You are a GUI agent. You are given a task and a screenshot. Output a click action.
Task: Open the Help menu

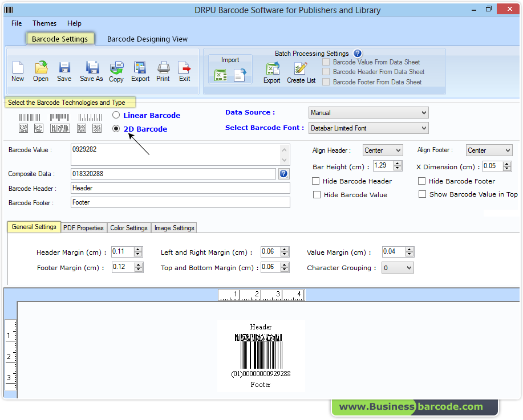click(74, 23)
